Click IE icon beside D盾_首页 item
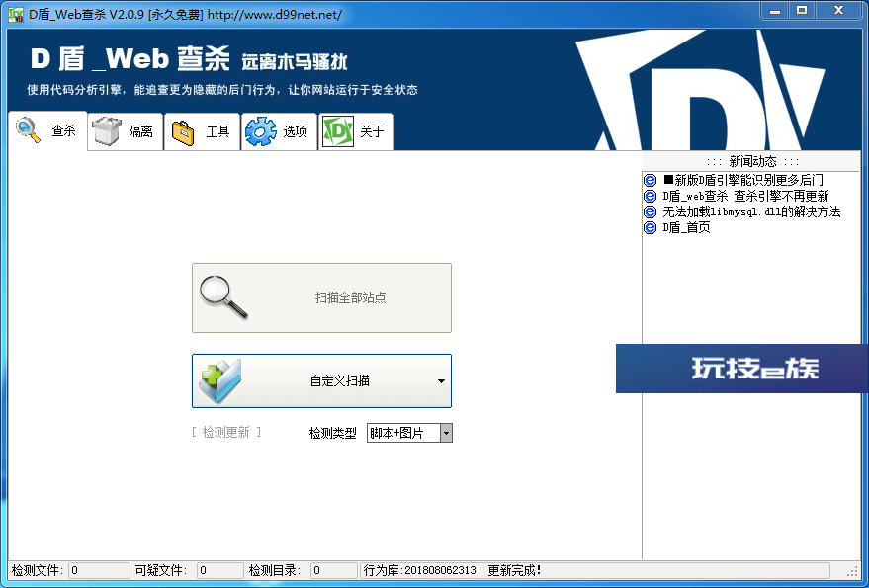 651,227
